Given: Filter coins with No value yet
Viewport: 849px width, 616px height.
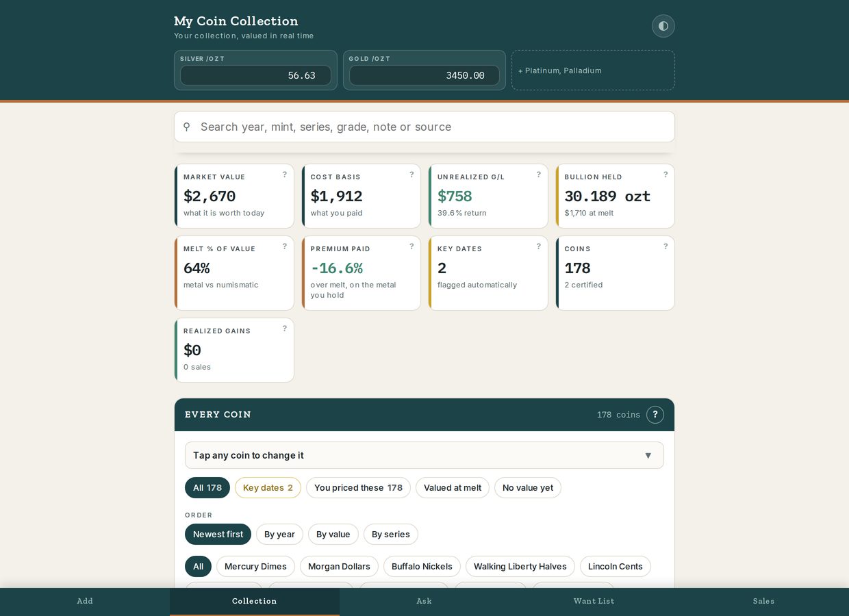Looking at the screenshot, I should 528,488.
